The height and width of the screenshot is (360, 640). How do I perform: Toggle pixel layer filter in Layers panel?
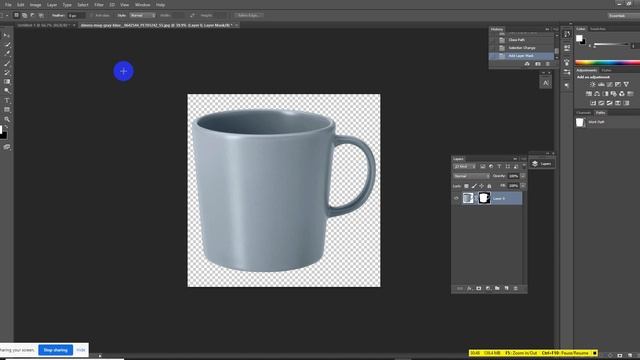coord(482,167)
